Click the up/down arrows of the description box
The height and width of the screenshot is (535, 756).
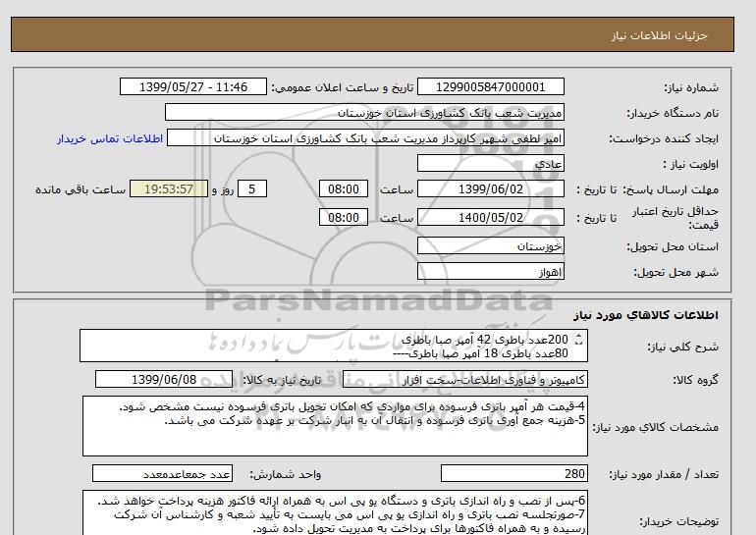[579, 340]
